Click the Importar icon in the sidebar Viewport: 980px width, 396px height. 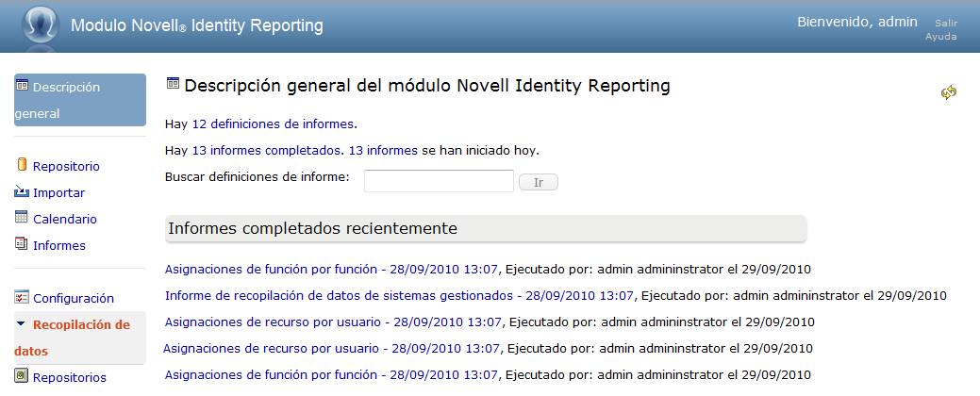[x=22, y=191]
